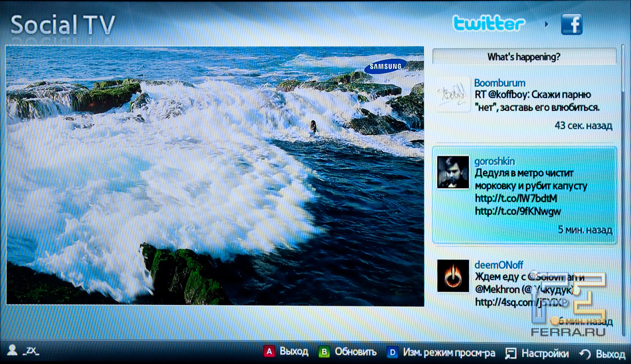The width and height of the screenshot is (631, 364).
Task: Select the deemONoff username
Action: [x=498, y=265]
